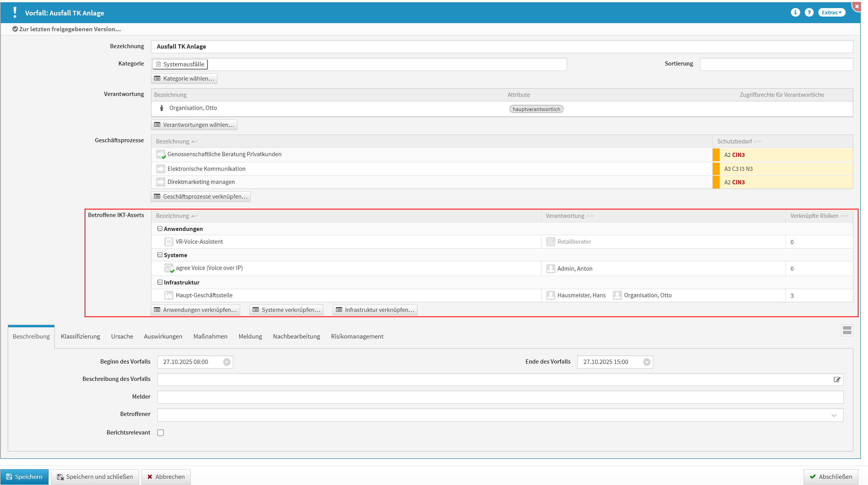868x485 pixels.
Task: Switch to the Risikomanagement tab
Action: click(357, 336)
